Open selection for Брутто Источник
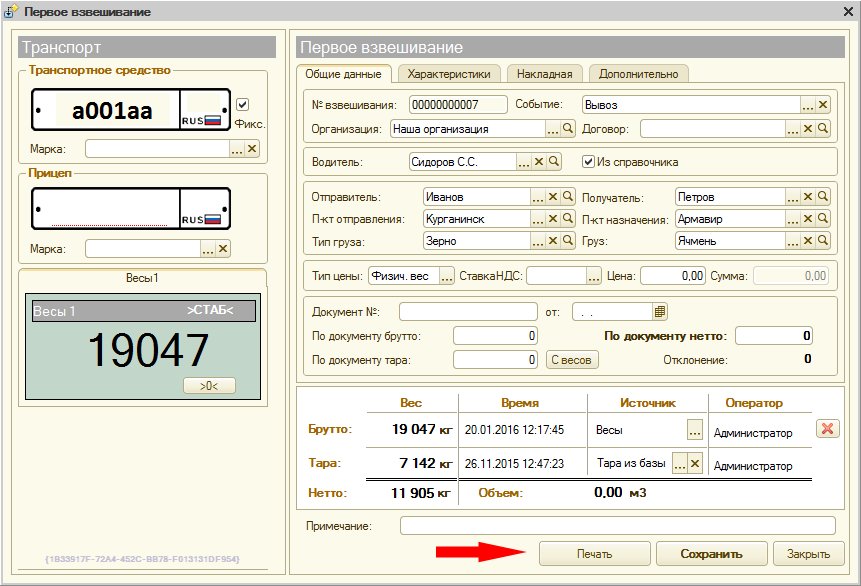861x586 pixels. click(695, 430)
